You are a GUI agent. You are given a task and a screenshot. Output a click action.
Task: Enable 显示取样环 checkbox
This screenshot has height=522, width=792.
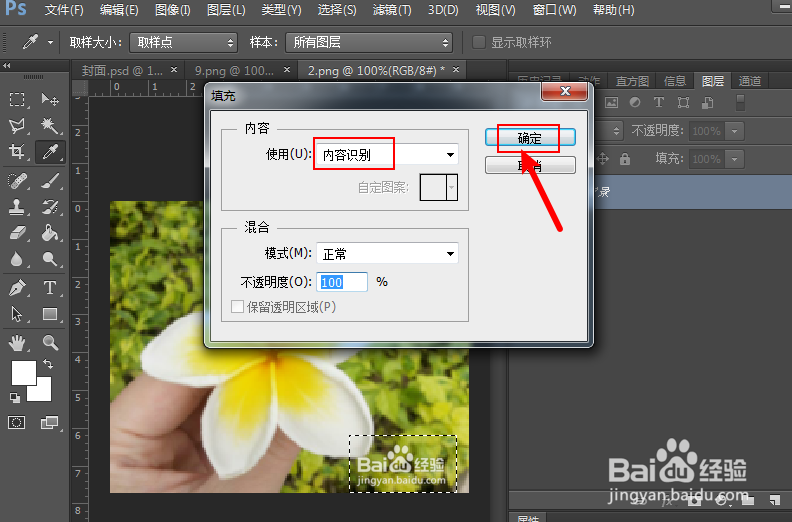[479, 42]
